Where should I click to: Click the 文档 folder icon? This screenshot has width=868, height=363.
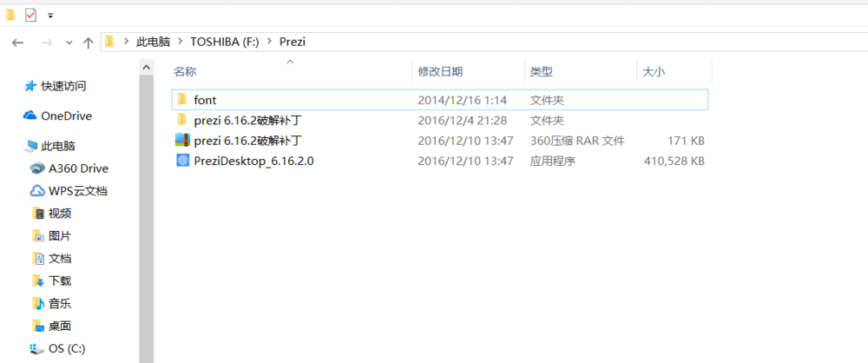37,259
